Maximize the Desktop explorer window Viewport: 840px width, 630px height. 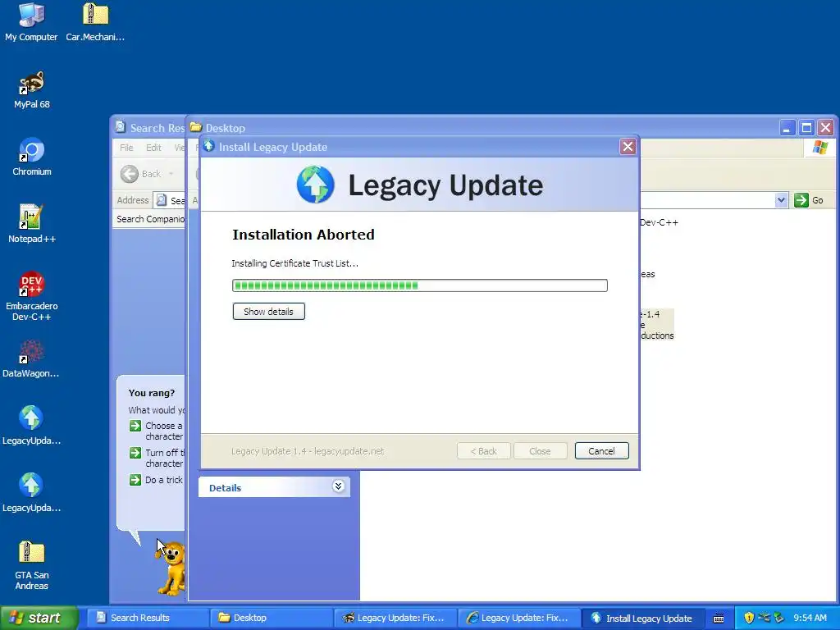click(x=806, y=128)
